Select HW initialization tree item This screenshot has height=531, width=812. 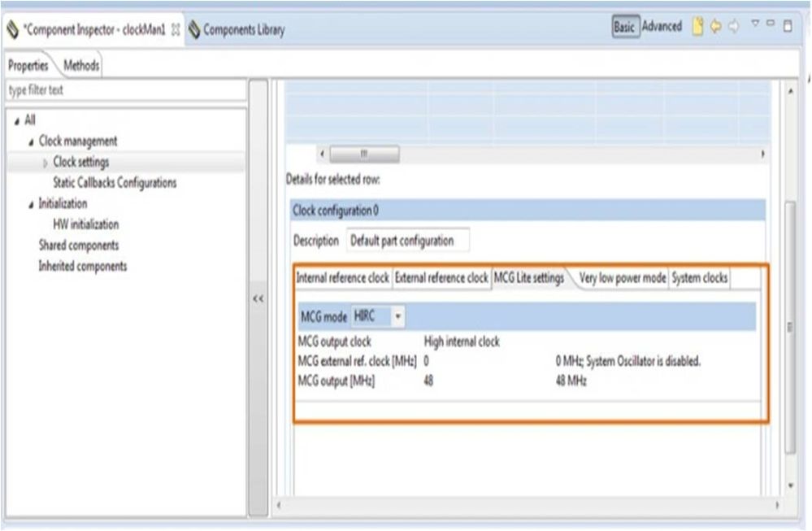pyautogui.click(x=86, y=224)
